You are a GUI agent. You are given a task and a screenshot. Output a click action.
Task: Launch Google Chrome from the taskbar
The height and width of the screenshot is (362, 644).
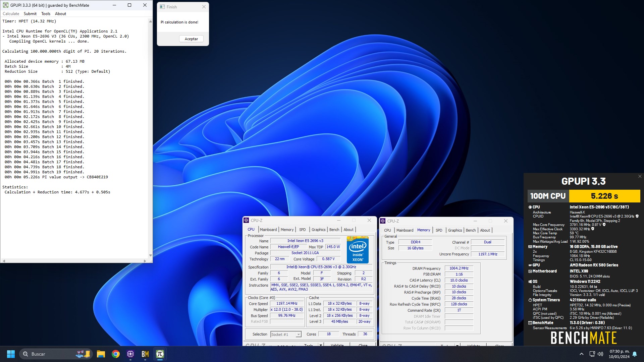(116, 354)
